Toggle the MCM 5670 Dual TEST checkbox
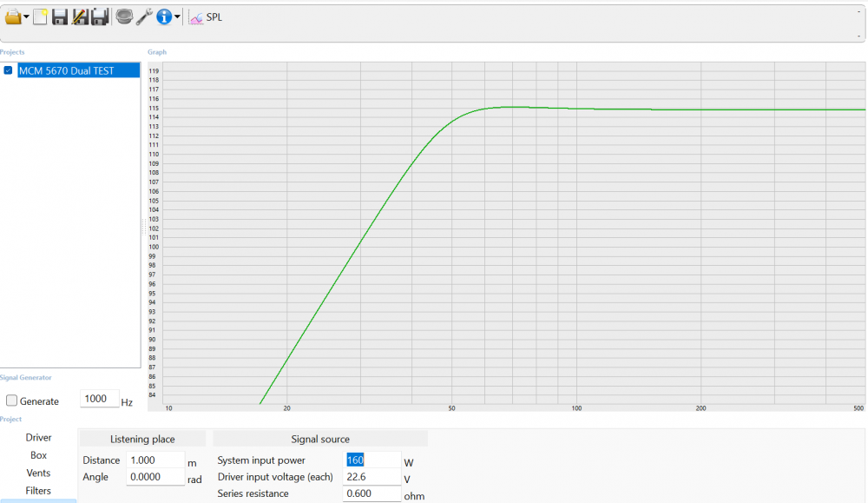Image resolution: width=868 pixels, height=503 pixels. pos(9,70)
